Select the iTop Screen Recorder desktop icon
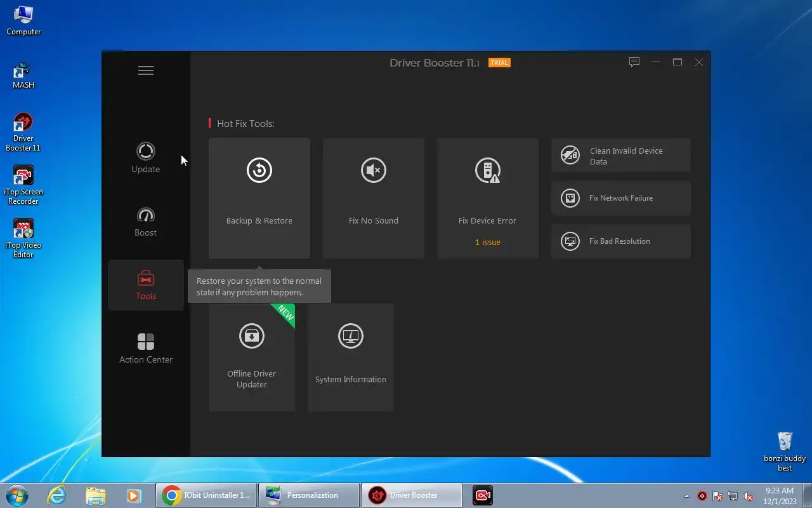 (x=23, y=185)
